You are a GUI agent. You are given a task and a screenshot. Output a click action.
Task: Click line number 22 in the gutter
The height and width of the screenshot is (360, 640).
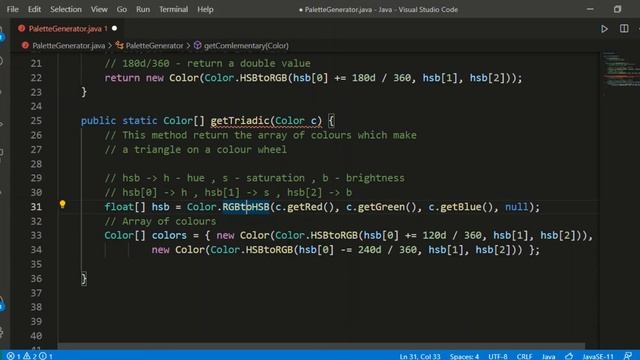36,78
